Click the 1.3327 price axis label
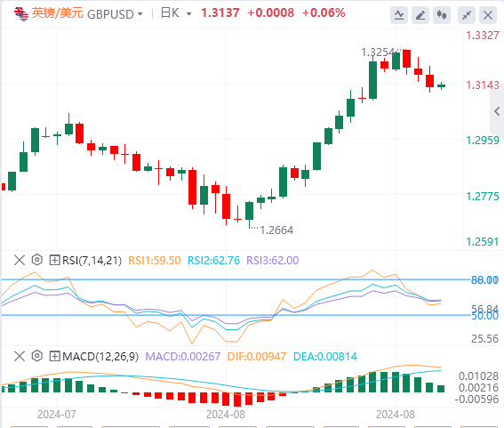 [483, 36]
